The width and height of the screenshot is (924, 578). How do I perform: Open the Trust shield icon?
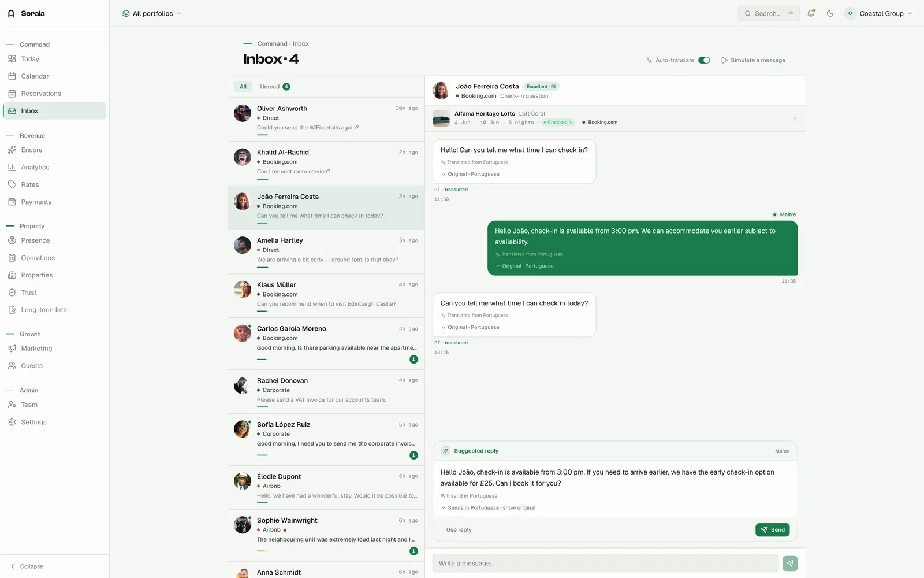(12, 292)
